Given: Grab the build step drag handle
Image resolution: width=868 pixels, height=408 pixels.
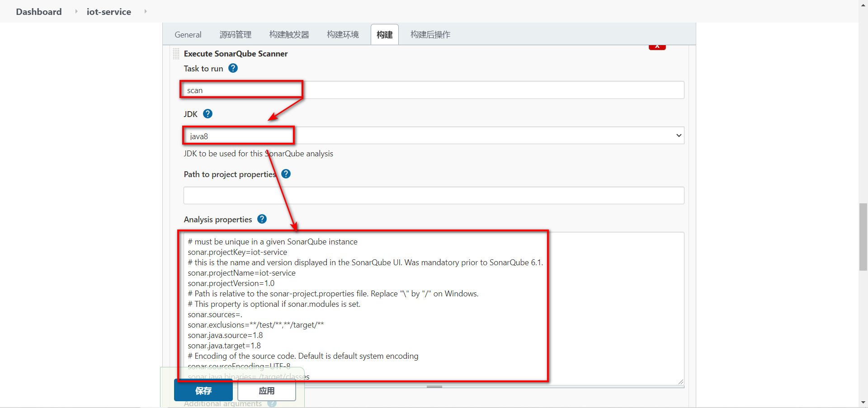Looking at the screenshot, I should pyautogui.click(x=176, y=53).
